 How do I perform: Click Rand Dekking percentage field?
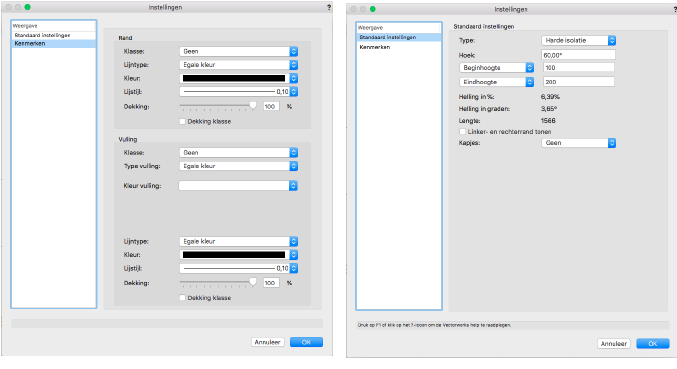coord(271,106)
